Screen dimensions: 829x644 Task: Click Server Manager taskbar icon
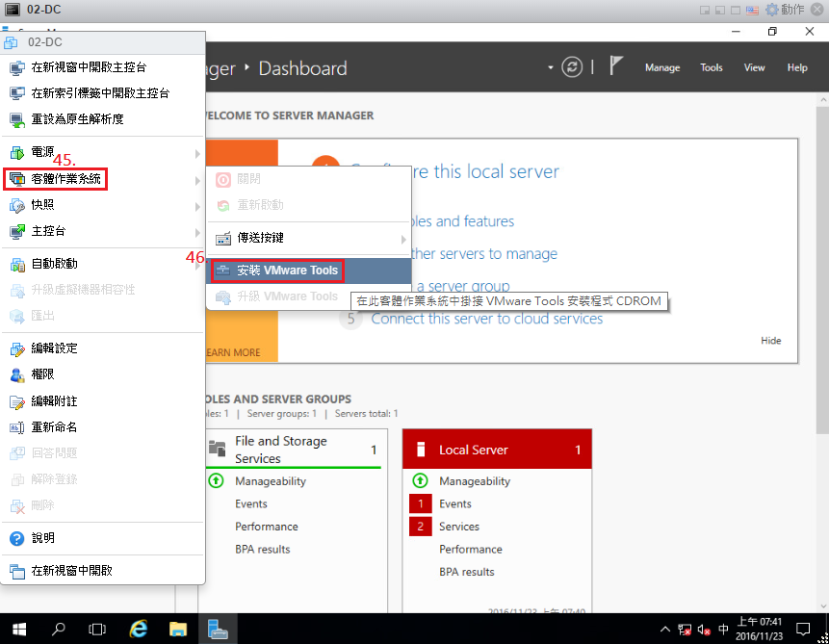click(218, 629)
